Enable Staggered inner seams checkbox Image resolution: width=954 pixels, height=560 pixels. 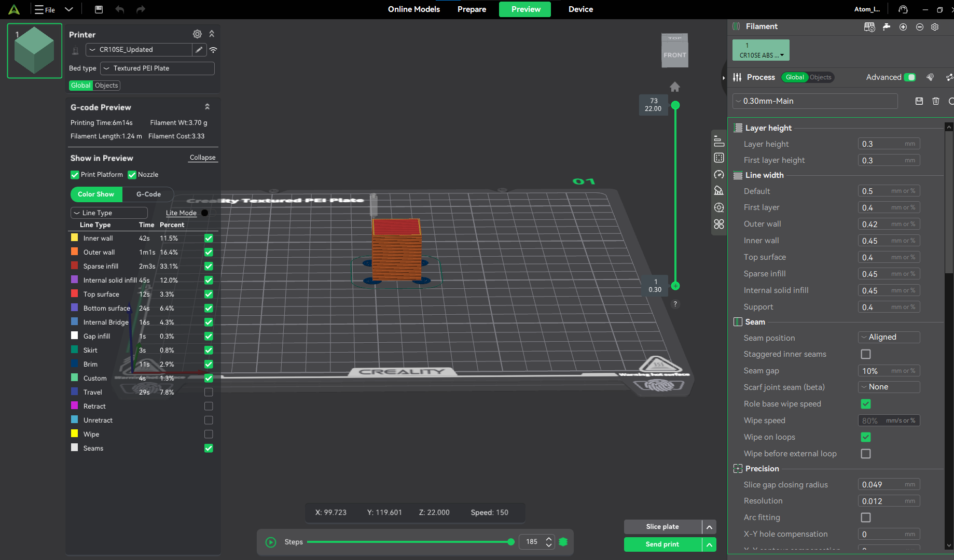pyautogui.click(x=866, y=354)
